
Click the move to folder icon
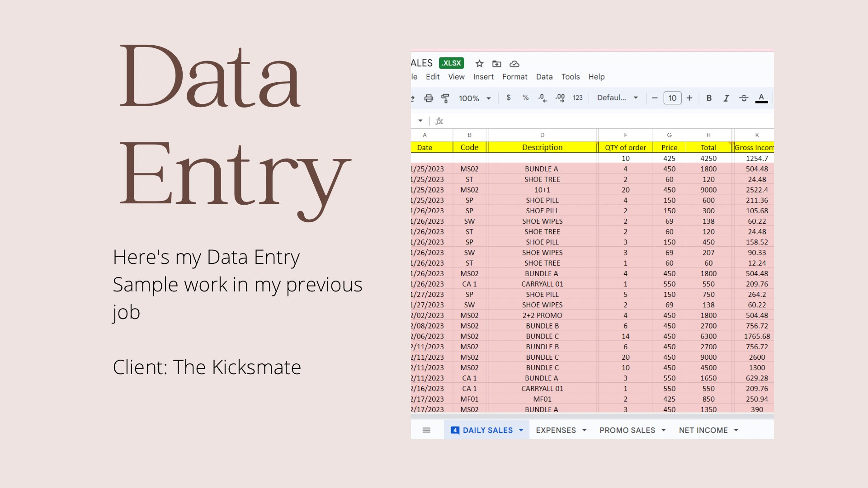click(497, 64)
